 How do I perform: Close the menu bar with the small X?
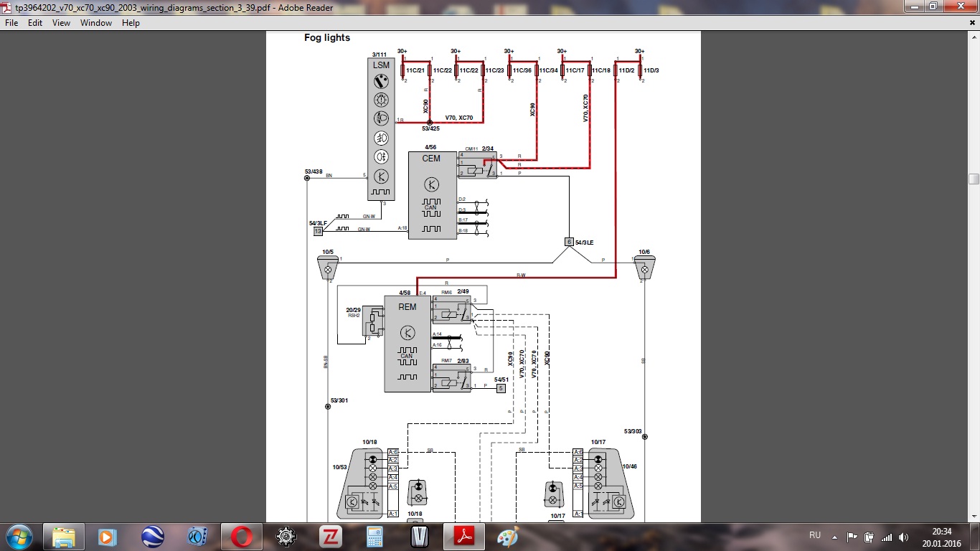(x=973, y=23)
